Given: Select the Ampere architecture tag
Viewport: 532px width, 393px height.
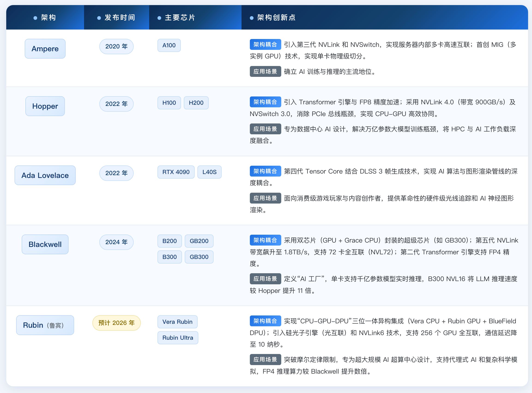Looking at the screenshot, I should pos(45,49).
